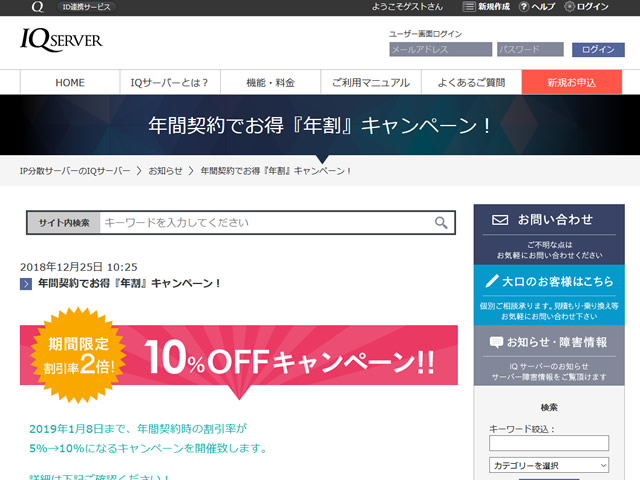
Task: Click the arrow icon before article title
Action: coord(26,284)
